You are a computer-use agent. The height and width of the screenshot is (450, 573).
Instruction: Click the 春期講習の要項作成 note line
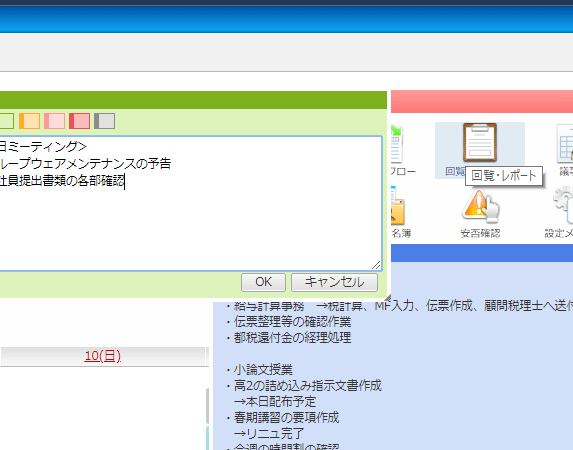[x=286, y=417]
